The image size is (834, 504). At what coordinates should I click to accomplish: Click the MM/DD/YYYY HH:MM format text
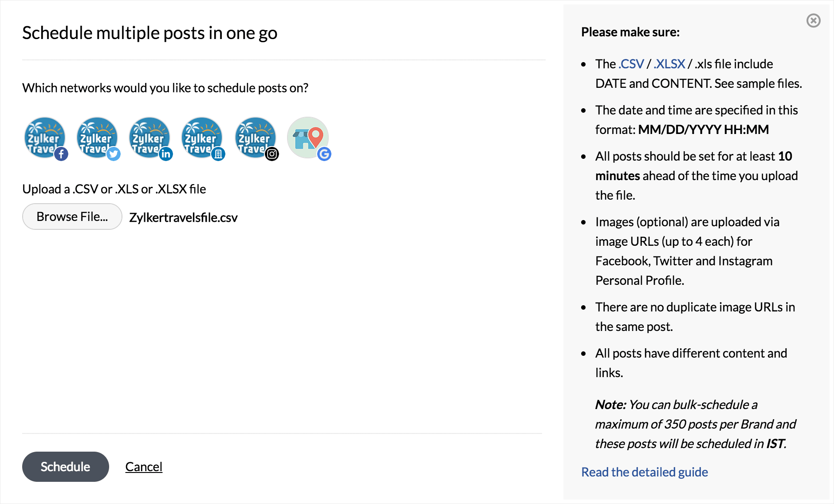pos(703,130)
